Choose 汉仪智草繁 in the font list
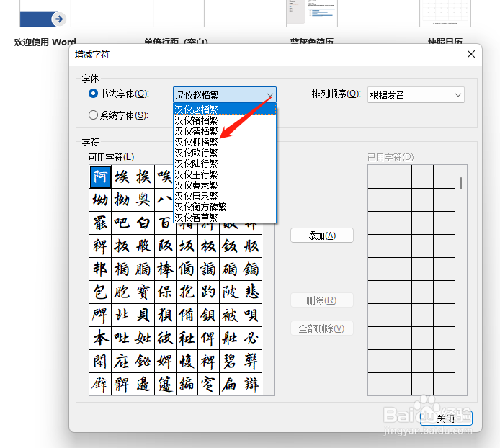Screen dimensions: 500x448 (x=225, y=218)
